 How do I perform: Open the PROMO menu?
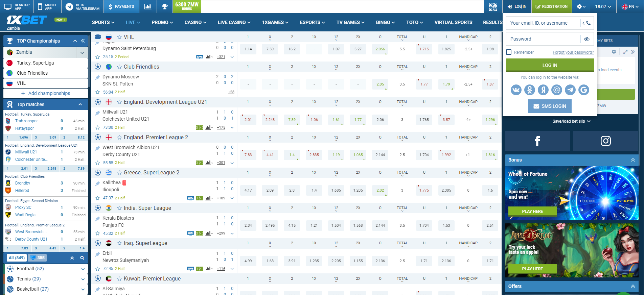tap(162, 22)
